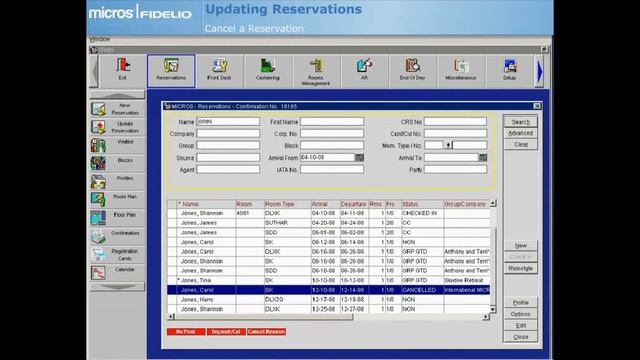Click the New button
The width and height of the screenshot is (640, 360).
coord(521,246)
